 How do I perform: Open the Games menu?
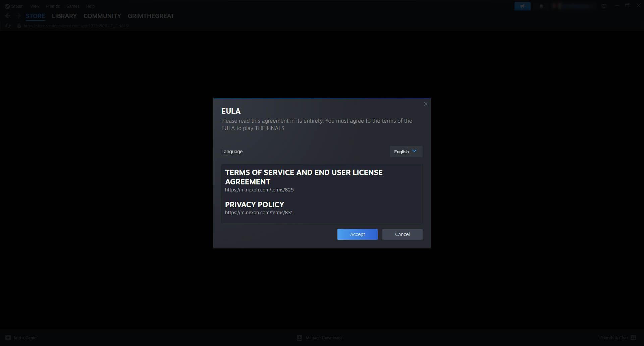point(73,6)
